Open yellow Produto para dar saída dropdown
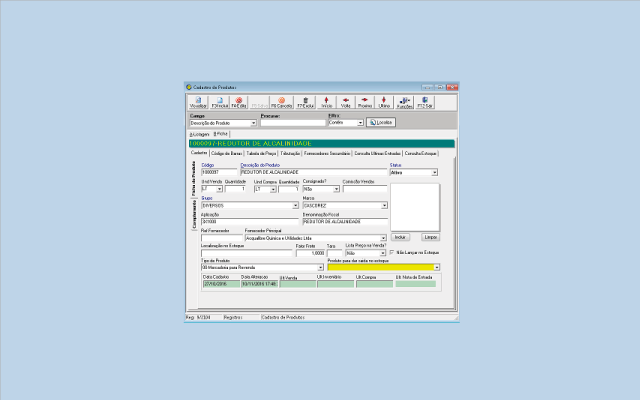640x400 pixels. pos(436,267)
